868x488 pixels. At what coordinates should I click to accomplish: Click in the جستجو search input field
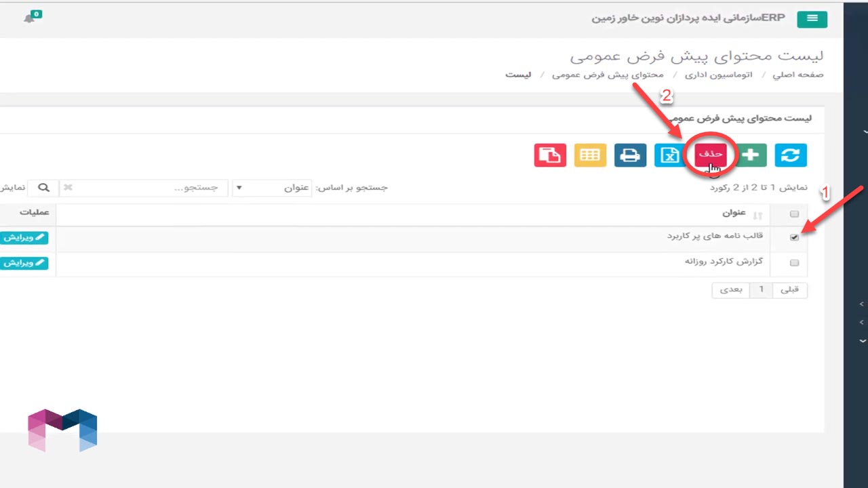tap(144, 188)
